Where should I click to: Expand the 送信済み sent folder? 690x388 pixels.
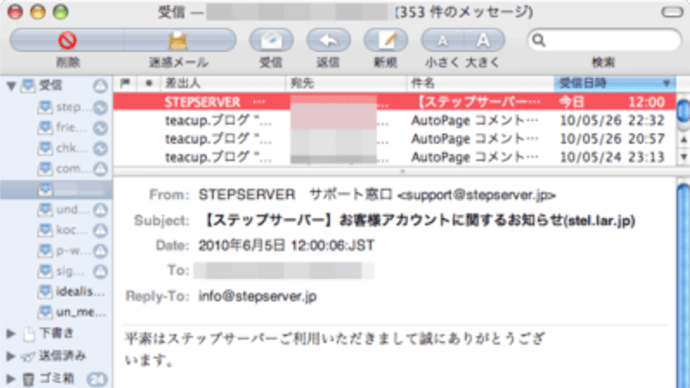(x=11, y=356)
